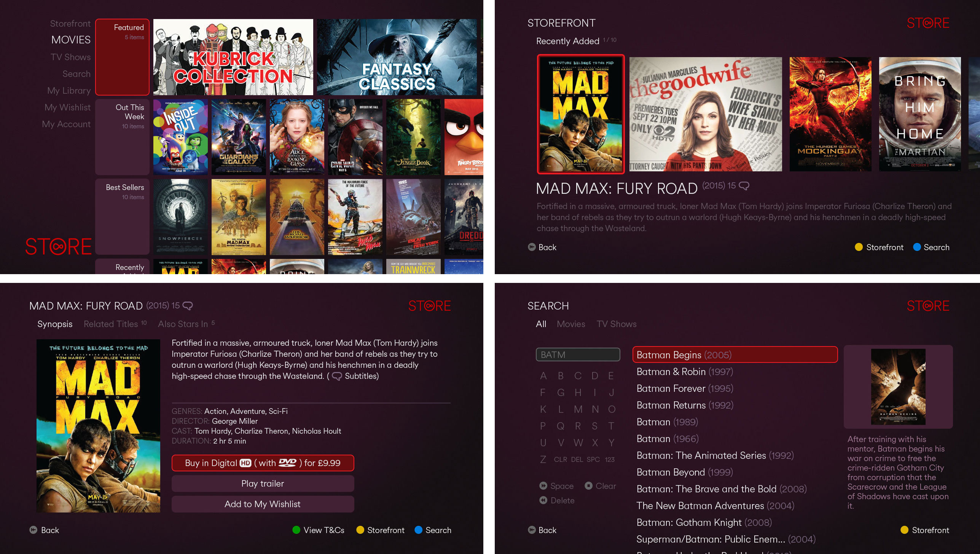980x554 pixels.
Task: Click the Clear hint icon
Action: pos(588,486)
